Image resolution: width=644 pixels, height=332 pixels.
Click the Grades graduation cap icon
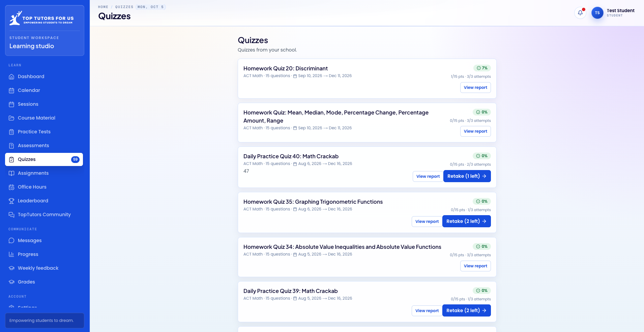(x=11, y=282)
